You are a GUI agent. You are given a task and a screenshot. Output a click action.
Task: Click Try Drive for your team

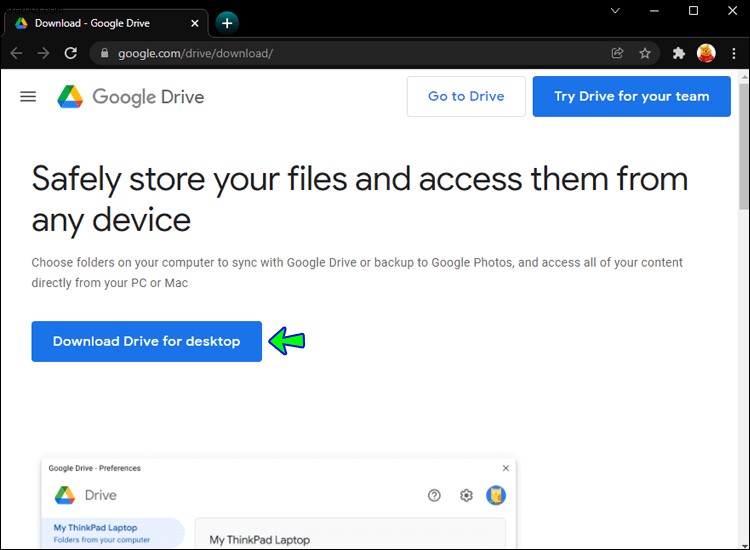tap(632, 96)
